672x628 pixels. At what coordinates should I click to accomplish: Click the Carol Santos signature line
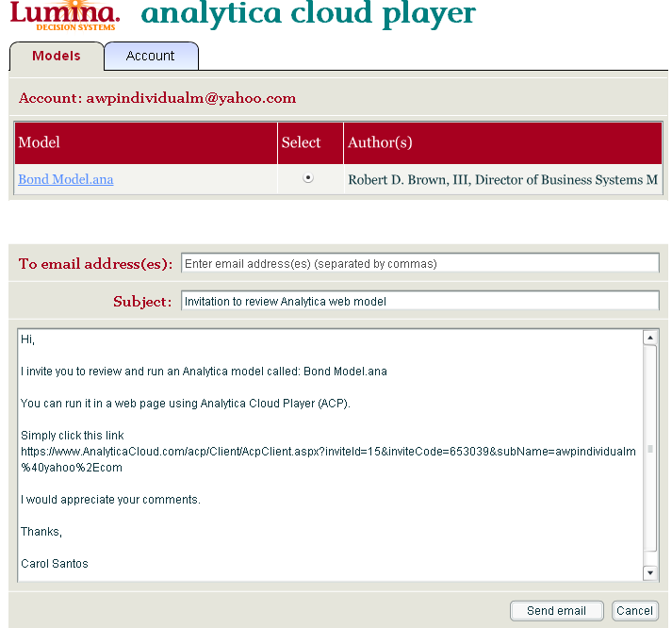click(x=55, y=563)
